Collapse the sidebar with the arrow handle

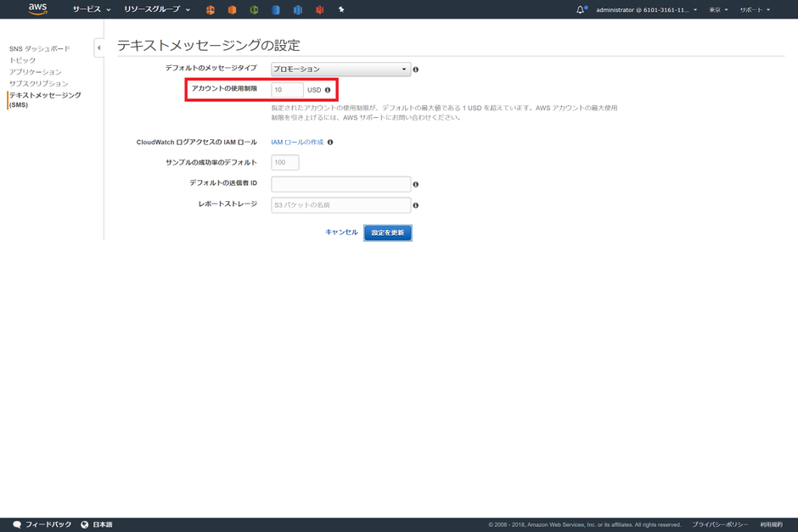tap(98, 48)
